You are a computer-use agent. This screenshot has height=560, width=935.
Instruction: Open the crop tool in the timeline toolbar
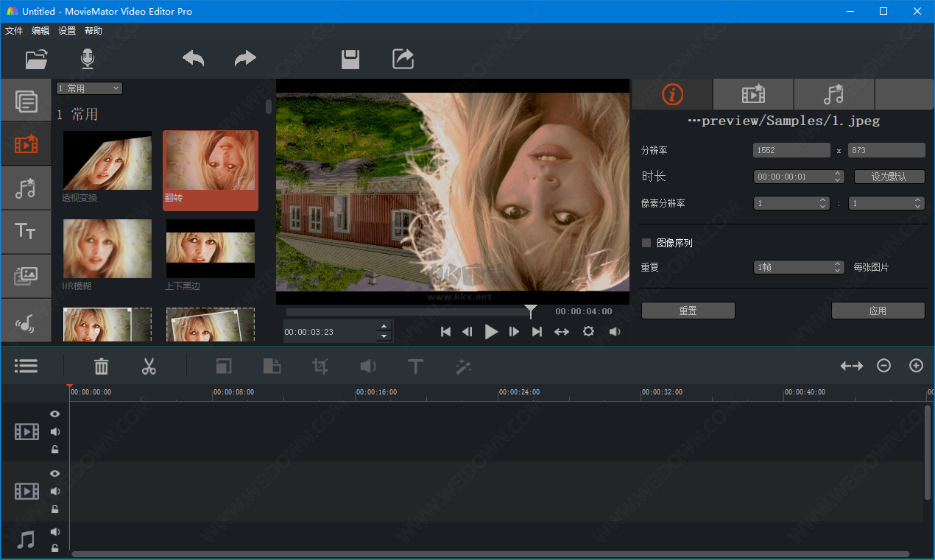click(320, 366)
